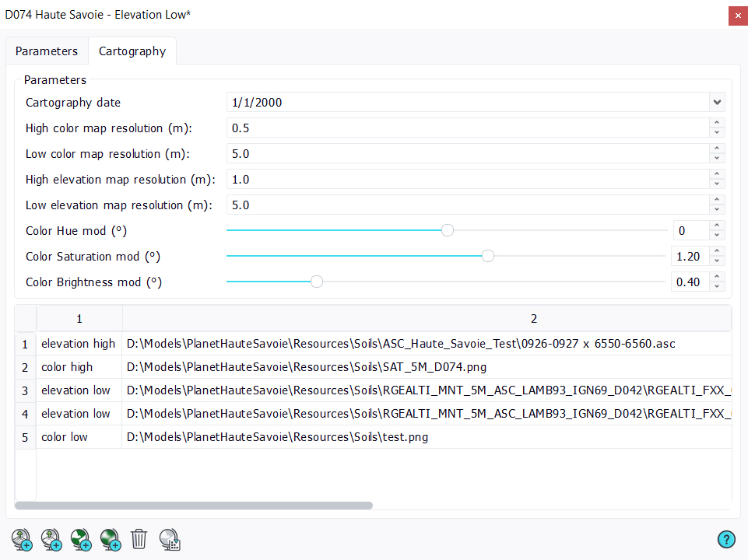This screenshot has width=748, height=560.
Task: Switch to the Parameters tab
Action: pos(47,51)
